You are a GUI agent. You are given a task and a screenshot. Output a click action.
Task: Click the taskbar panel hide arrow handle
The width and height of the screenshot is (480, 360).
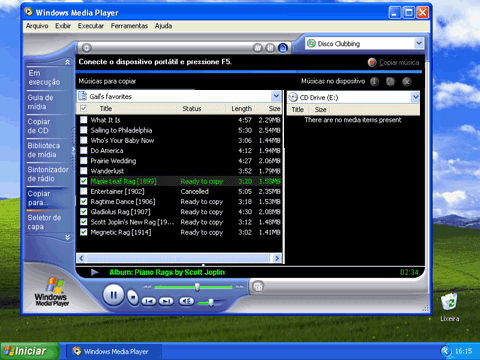click(73, 150)
